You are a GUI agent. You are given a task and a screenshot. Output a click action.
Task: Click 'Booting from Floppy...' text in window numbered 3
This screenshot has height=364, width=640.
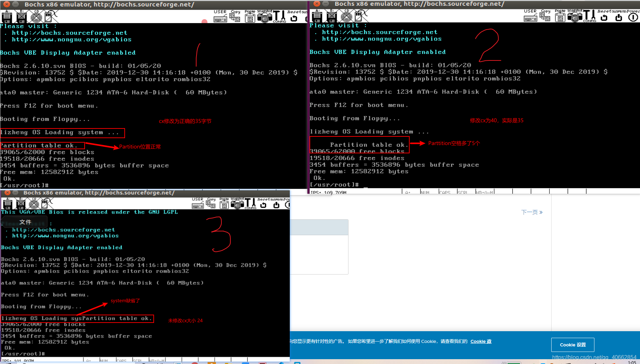click(41, 306)
